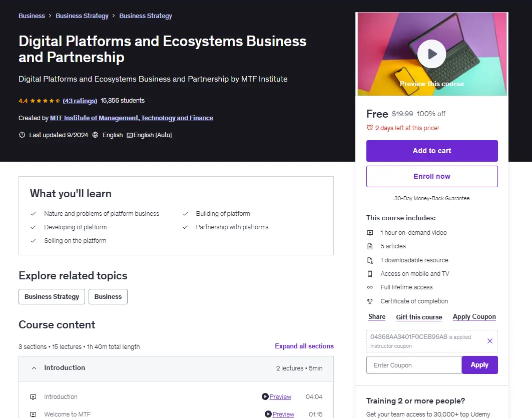
Task: Select the Business topic tag
Action: [x=108, y=296]
